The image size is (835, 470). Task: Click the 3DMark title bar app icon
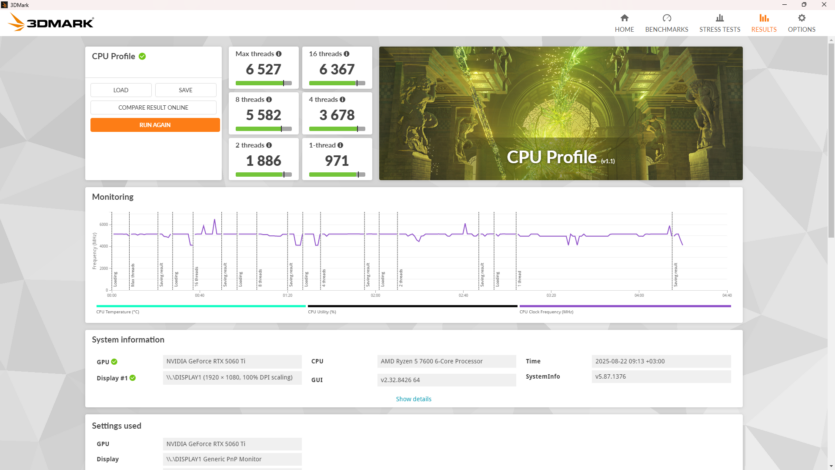tap(4, 5)
